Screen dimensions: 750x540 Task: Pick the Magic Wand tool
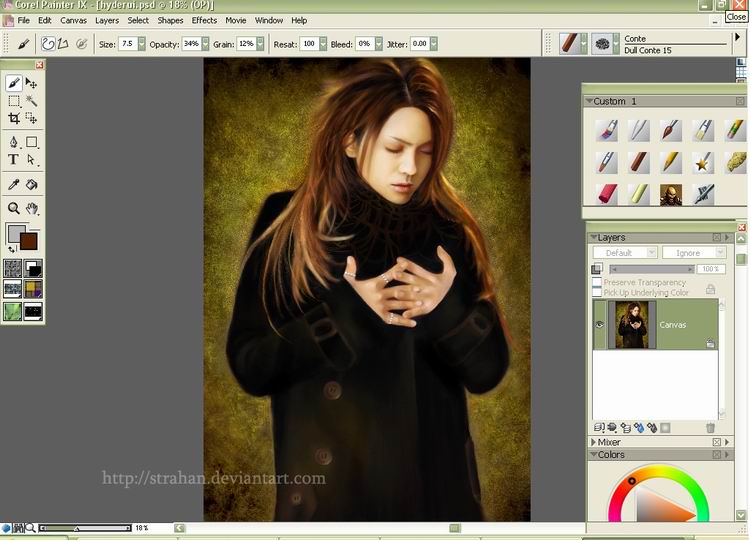[32, 101]
